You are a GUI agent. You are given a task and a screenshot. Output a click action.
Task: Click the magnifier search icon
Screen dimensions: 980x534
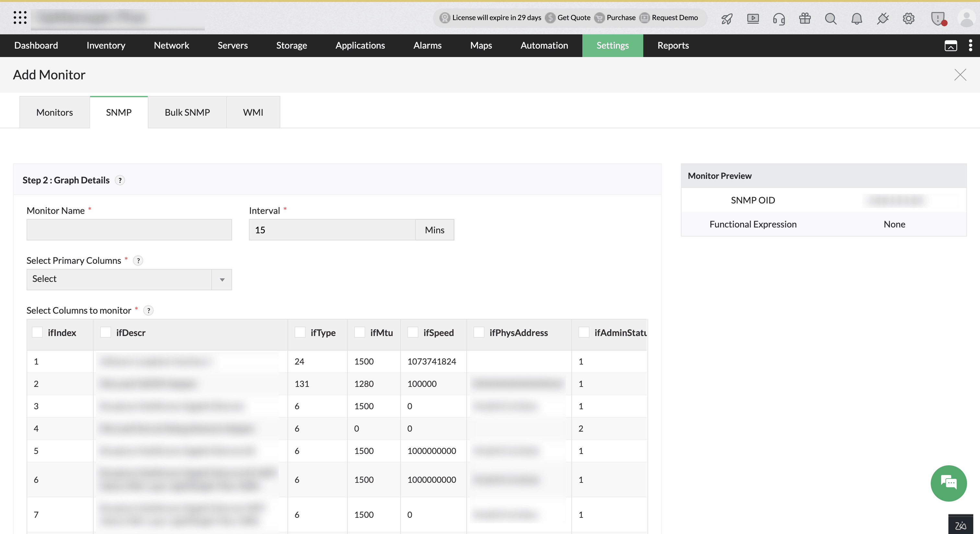831,18
